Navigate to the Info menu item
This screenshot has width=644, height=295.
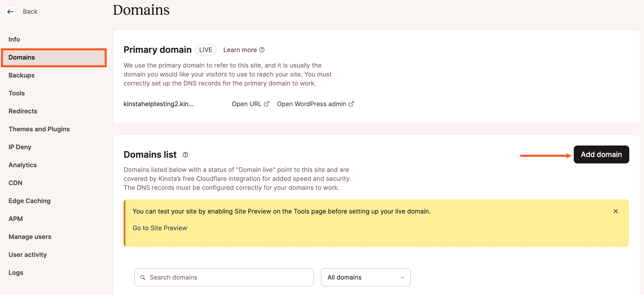[14, 39]
